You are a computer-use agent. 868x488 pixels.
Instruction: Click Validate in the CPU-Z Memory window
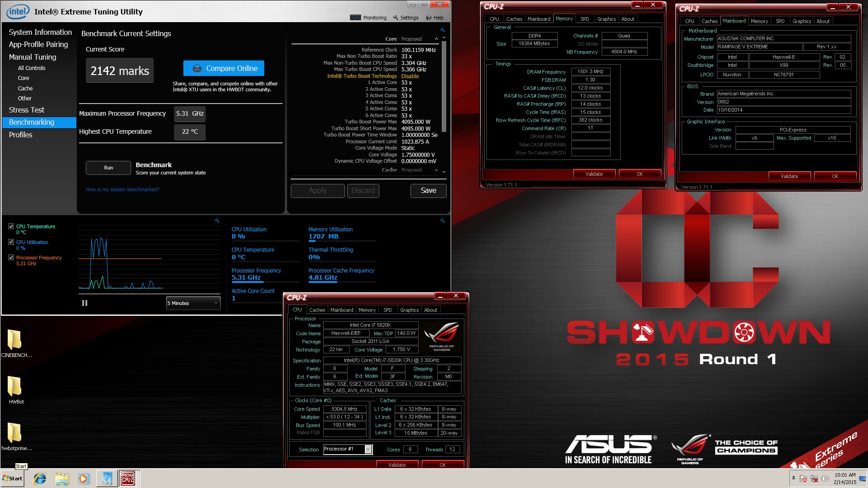(594, 174)
